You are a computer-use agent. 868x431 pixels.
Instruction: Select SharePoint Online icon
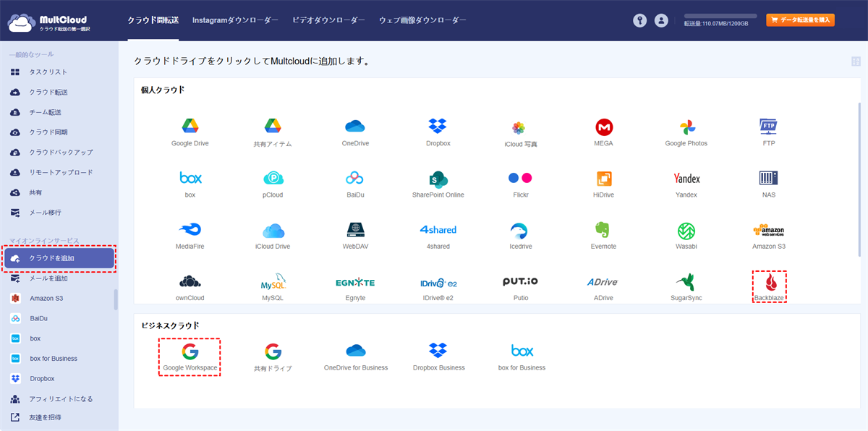[x=438, y=179]
